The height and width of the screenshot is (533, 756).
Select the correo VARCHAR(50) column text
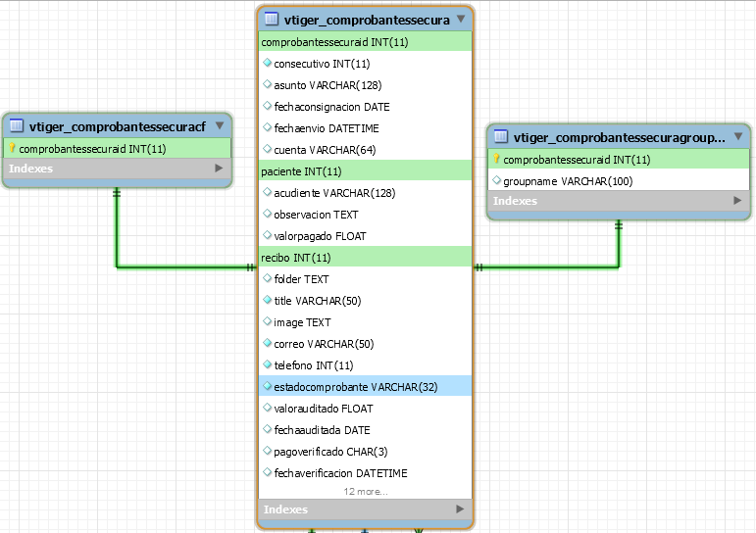(324, 344)
